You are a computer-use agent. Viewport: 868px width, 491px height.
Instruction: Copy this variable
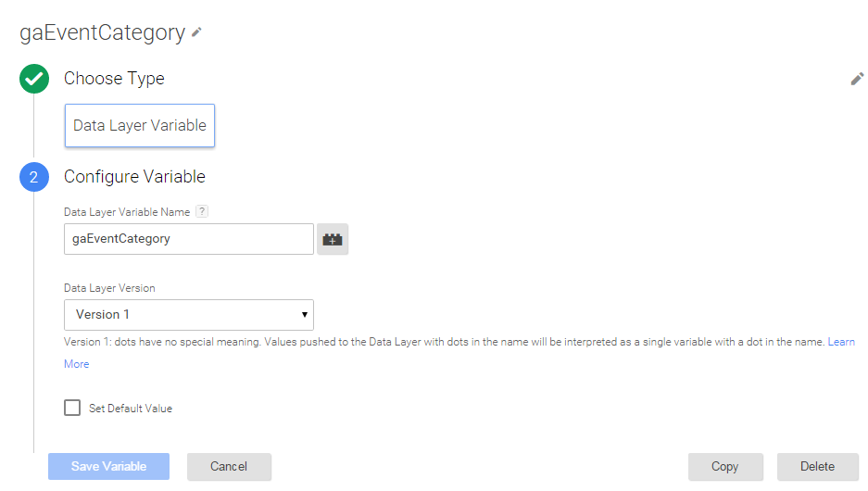click(725, 467)
